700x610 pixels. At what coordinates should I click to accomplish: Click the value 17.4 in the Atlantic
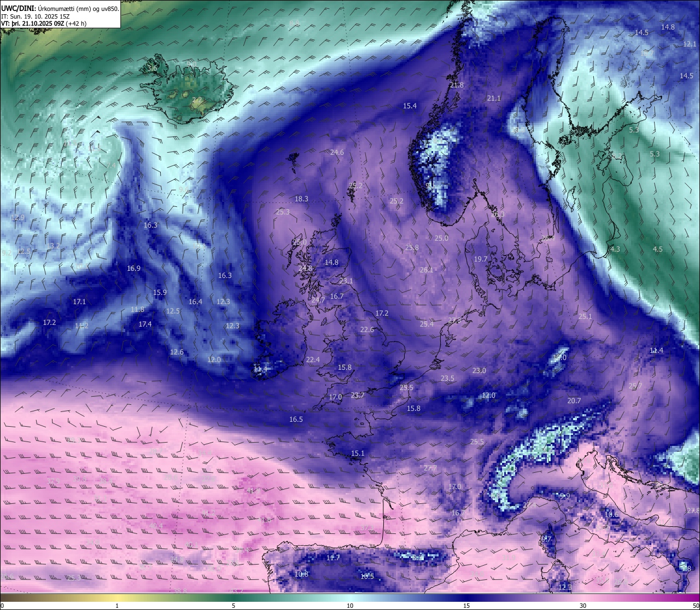click(145, 324)
